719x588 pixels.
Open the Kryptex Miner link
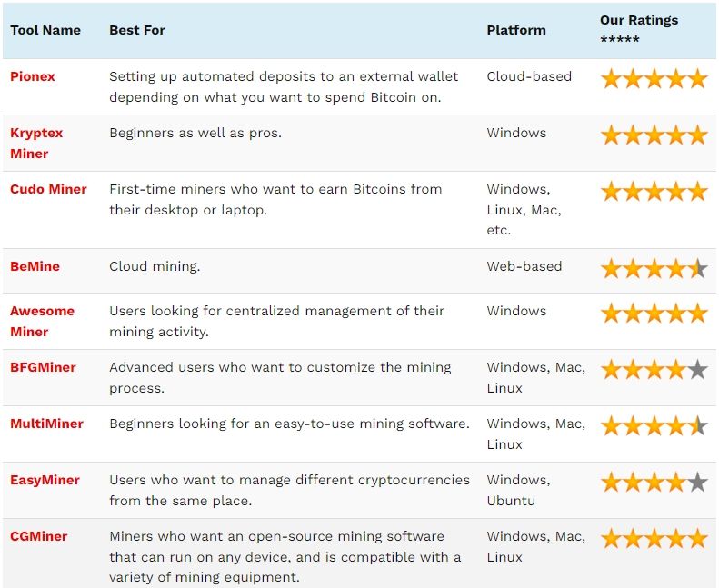[36, 143]
